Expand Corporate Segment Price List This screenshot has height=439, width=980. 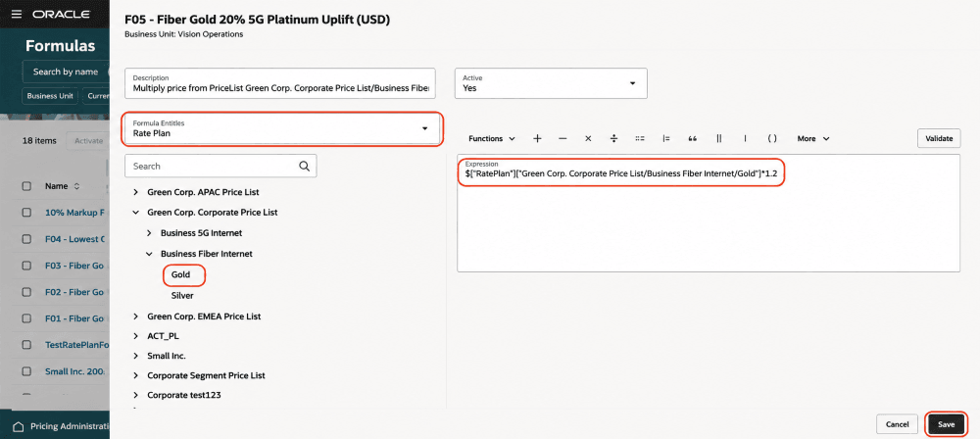coord(135,376)
